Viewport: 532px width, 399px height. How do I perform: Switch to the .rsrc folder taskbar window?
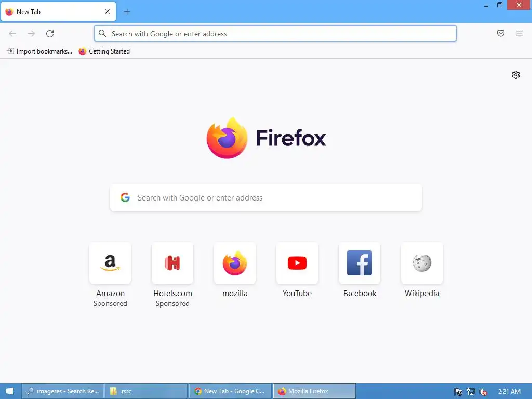(146, 391)
